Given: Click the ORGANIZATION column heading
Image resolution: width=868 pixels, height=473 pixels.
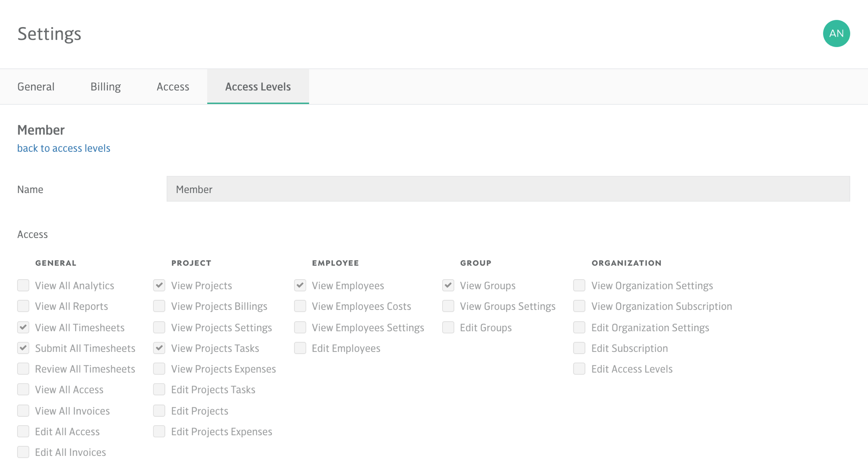Looking at the screenshot, I should point(626,263).
